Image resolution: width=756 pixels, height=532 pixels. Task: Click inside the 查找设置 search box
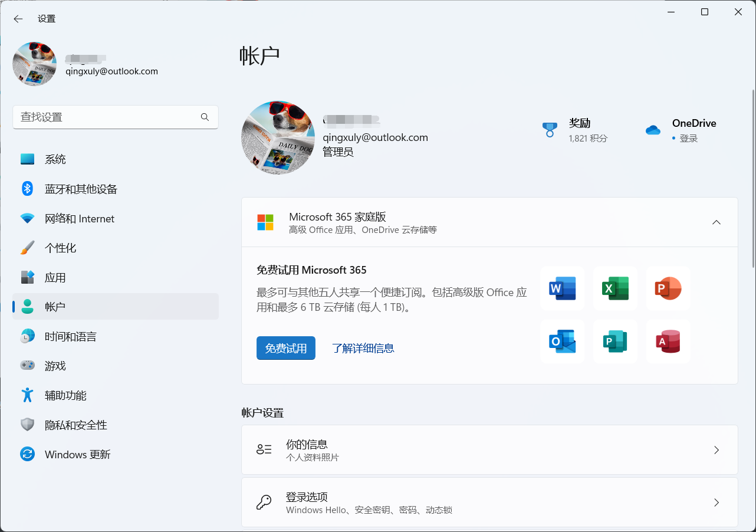(116, 117)
